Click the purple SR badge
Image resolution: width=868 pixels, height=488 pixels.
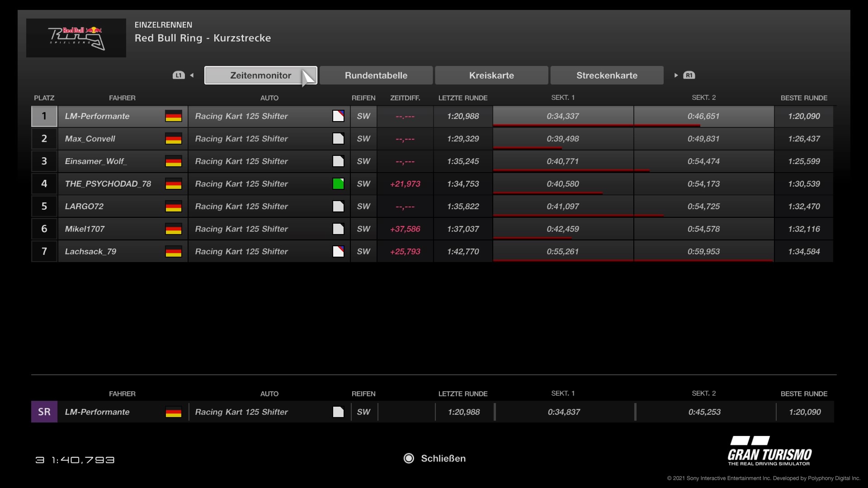(x=44, y=412)
